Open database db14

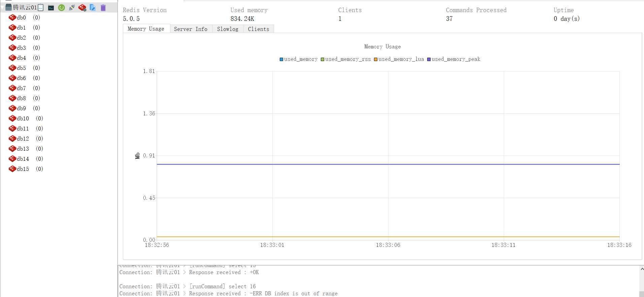tap(26, 159)
